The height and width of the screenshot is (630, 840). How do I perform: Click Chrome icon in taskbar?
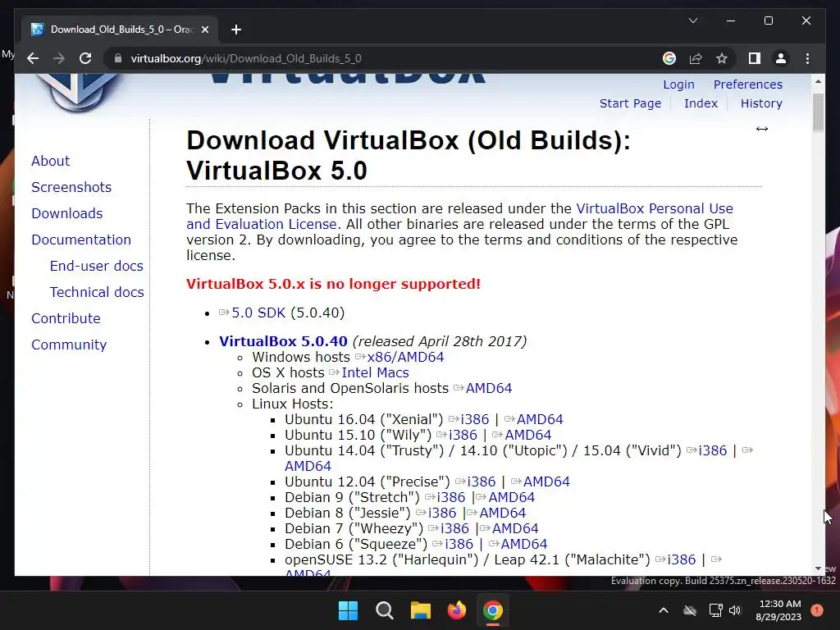click(x=493, y=610)
